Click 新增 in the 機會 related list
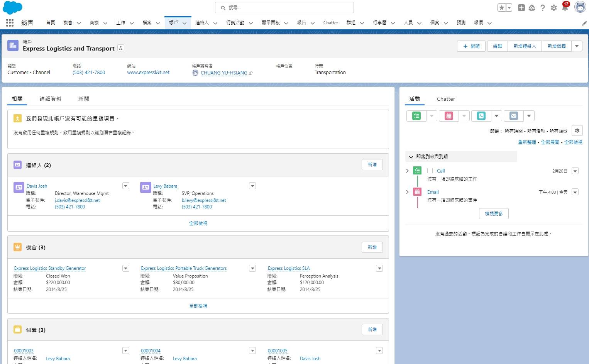Image resolution: width=589 pixels, height=364 pixels. tap(372, 247)
